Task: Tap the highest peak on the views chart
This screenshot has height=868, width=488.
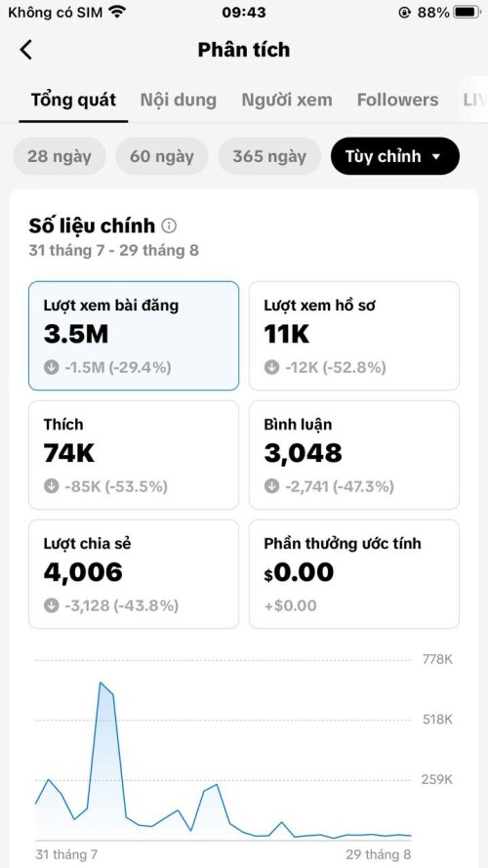Action: (101, 683)
